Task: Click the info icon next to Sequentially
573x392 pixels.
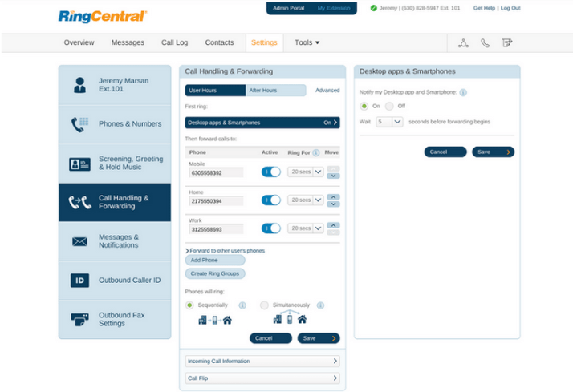Action: click(242, 305)
